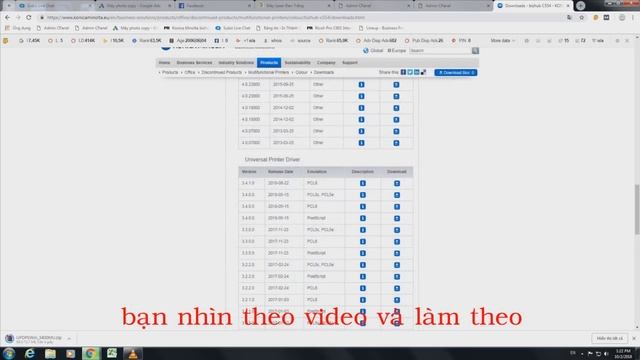Click into the site Search field
Screen dimensions: 640x360
tap(440, 51)
